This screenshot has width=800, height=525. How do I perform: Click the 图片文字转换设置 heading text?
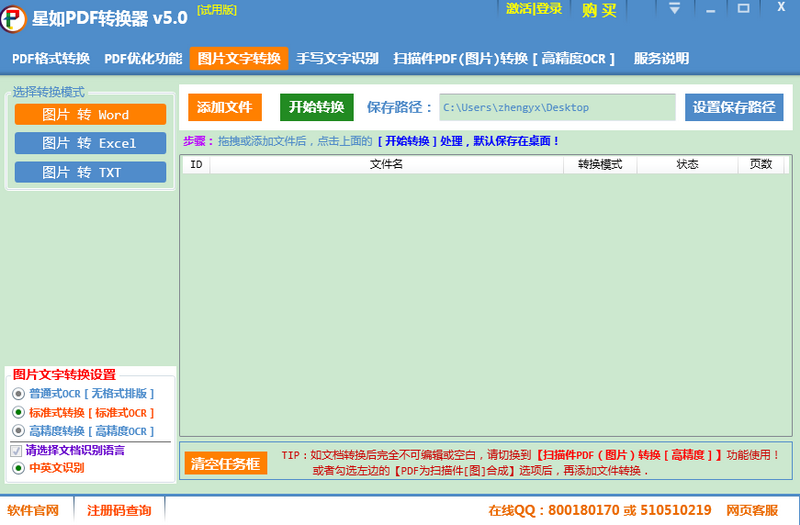click(64, 374)
